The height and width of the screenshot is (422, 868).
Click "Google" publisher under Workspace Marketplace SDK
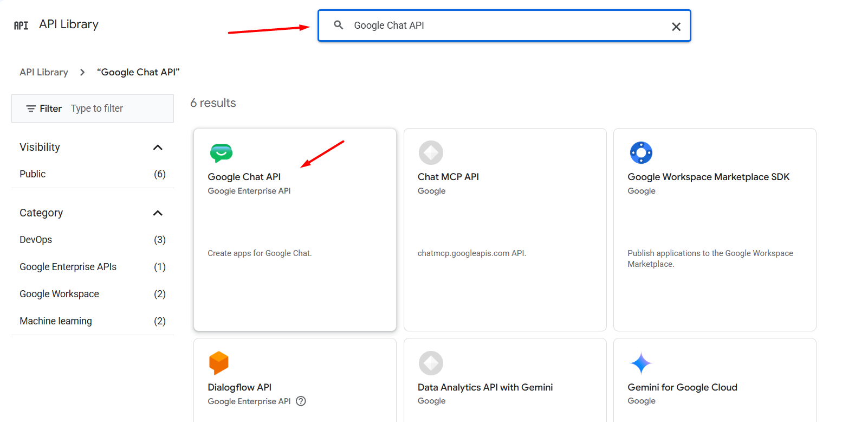click(642, 191)
